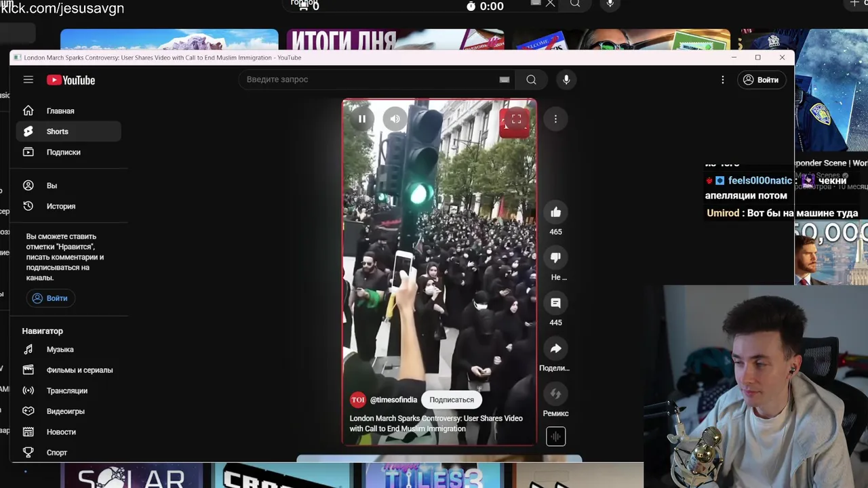Open Музыка in Навигатор

[68, 350]
